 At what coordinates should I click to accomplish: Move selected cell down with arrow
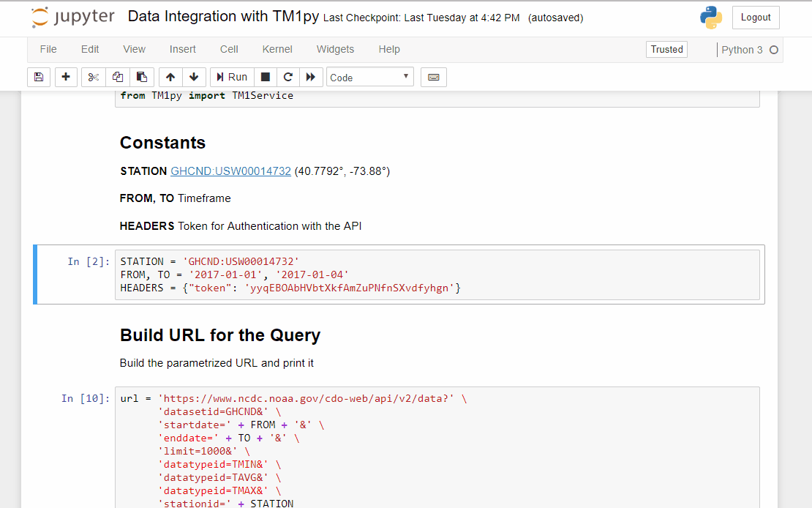pos(194,77)
